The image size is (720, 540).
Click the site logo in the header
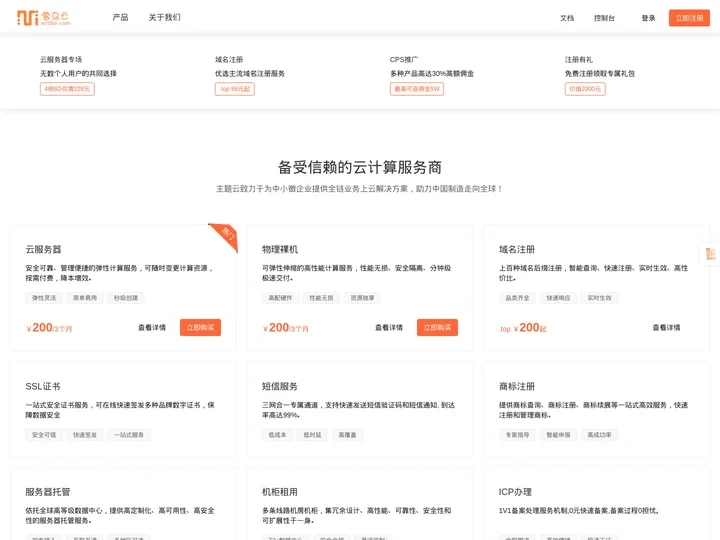pos(44,18)
